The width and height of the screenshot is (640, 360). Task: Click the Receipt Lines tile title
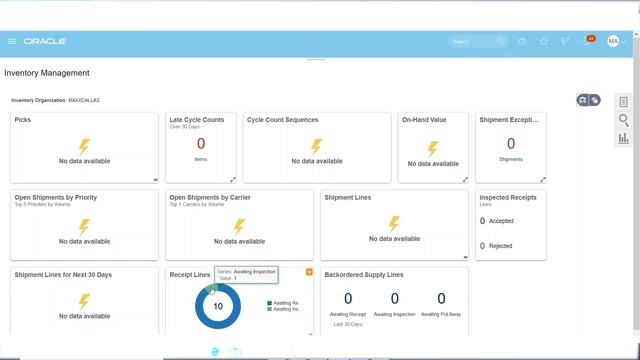pyautogui.click(x=190, y=275)
